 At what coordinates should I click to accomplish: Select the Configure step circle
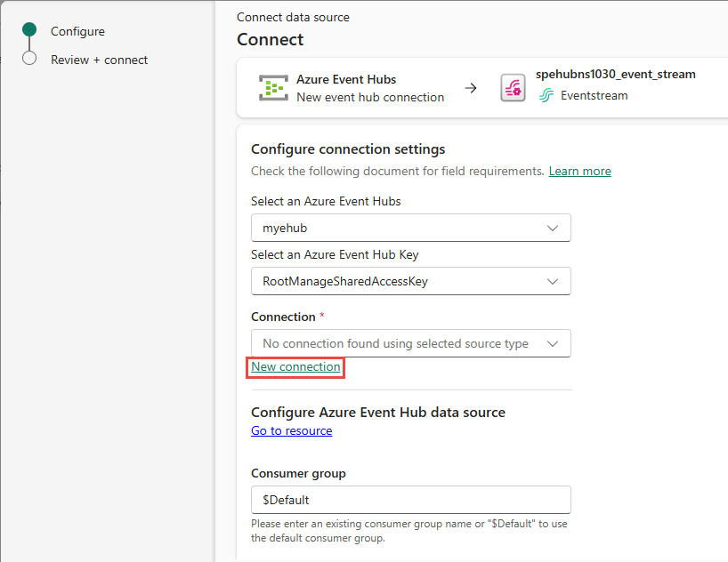[29, 29]
